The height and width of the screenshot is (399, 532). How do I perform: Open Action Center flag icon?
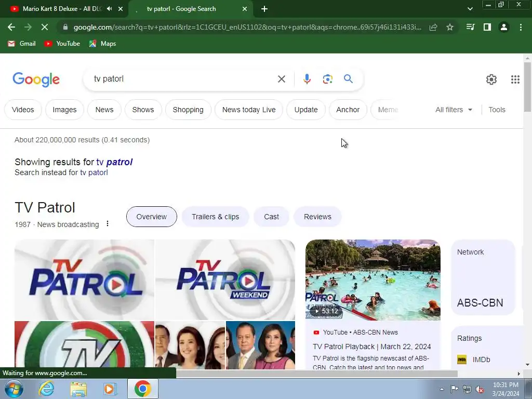pos(454,389)
